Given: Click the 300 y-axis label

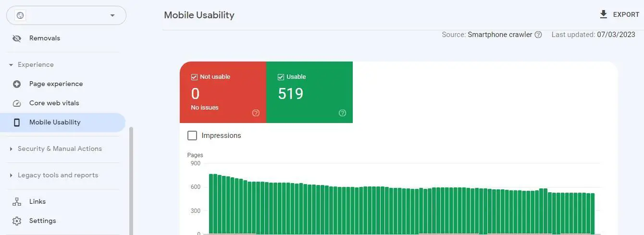Looking at the screenshot, I should pyautogui.click(x=195, y=210).
